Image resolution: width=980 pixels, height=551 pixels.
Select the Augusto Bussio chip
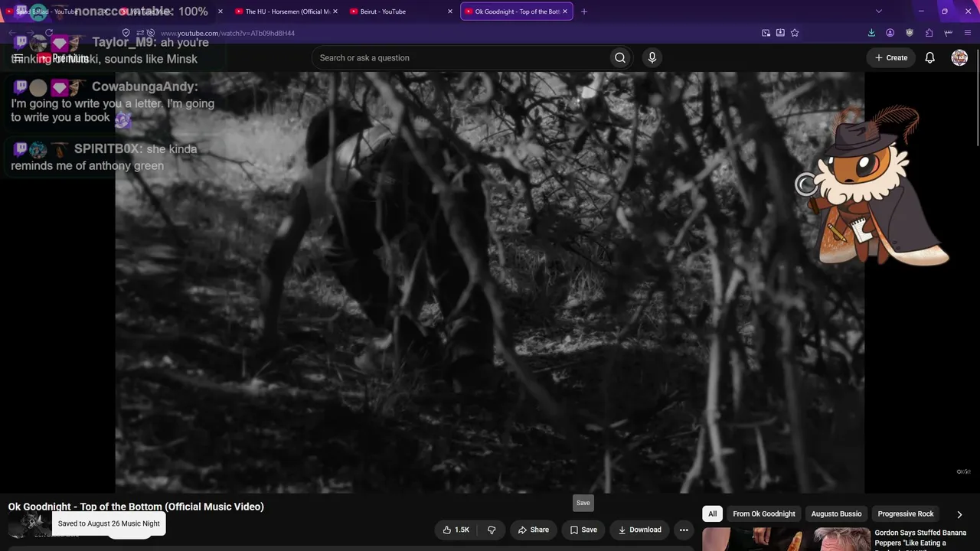(836, 514)
